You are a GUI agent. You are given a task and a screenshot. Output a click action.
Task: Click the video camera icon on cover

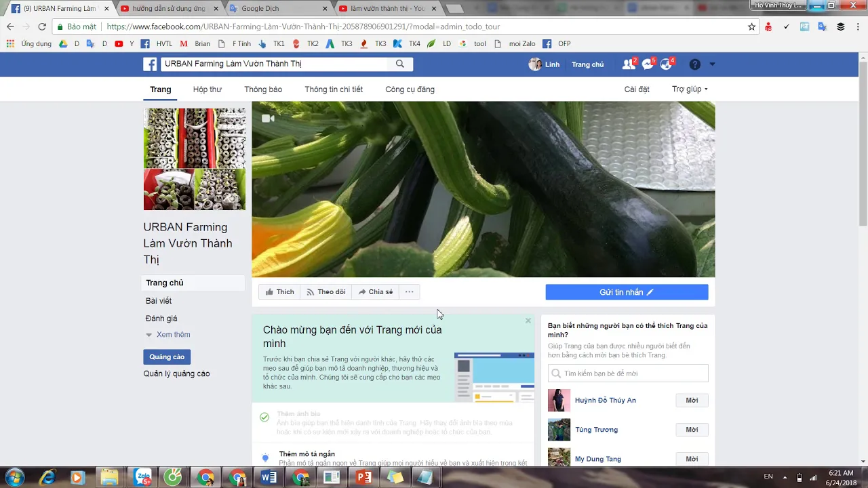click(268, 119)
